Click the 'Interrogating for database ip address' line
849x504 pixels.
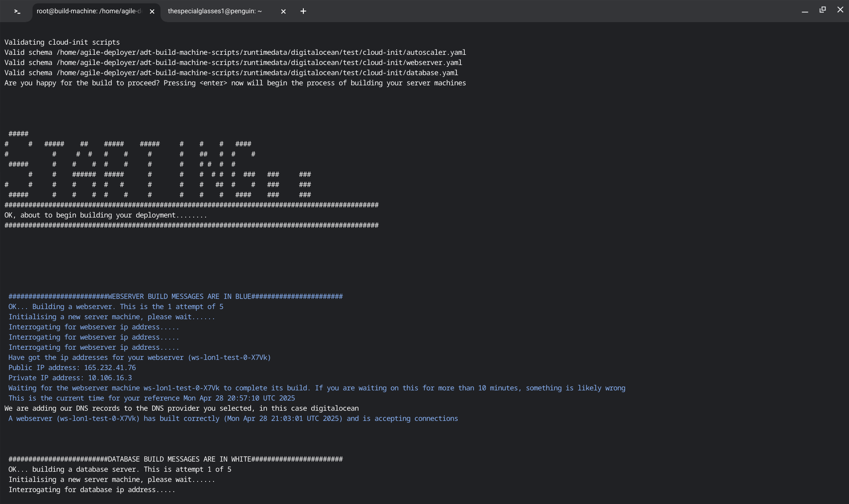[x=92, y=490]
